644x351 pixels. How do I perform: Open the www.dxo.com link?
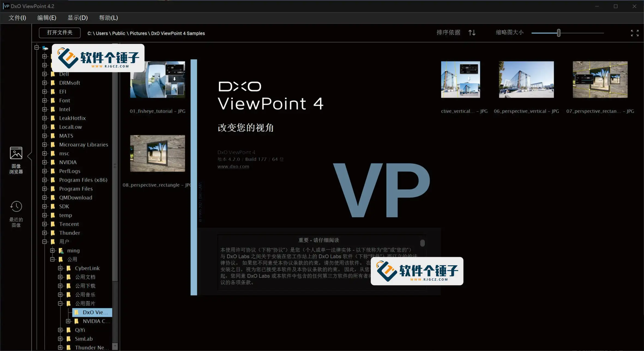pos(233,166)
